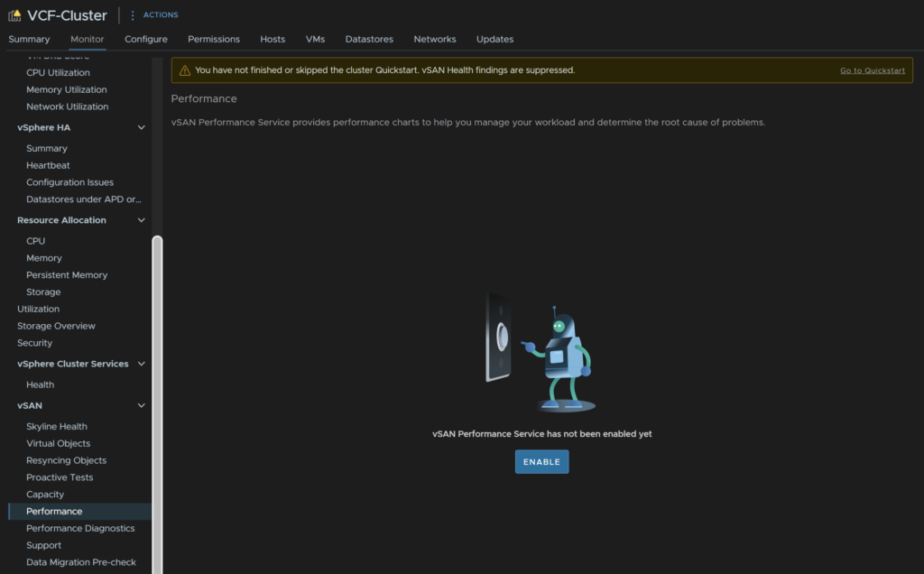
Task: Click the warning triangle icon in banner
Action: [x=184, y=70]
